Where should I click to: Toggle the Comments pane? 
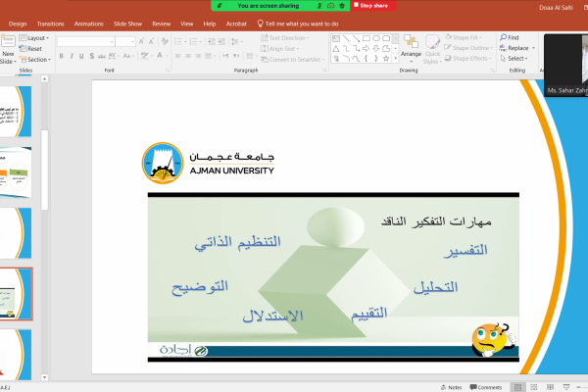(486, 387)
